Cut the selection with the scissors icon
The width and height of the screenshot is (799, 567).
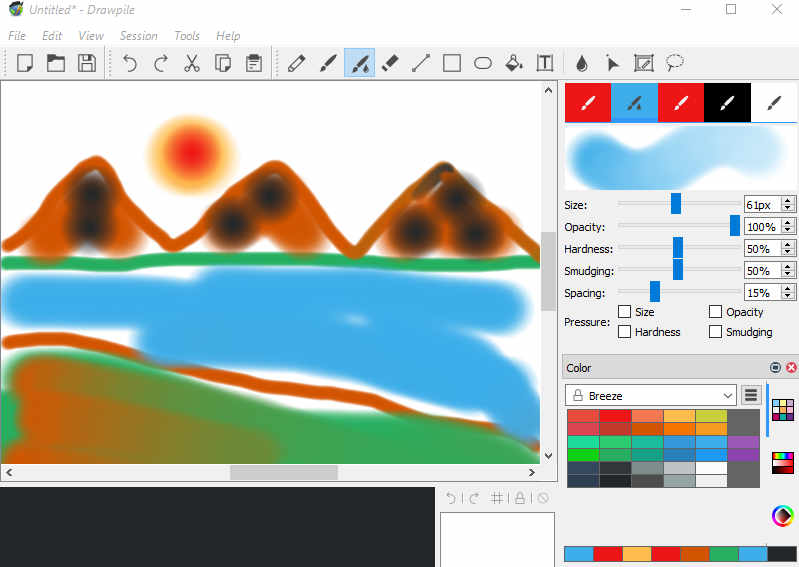(192, 64)
